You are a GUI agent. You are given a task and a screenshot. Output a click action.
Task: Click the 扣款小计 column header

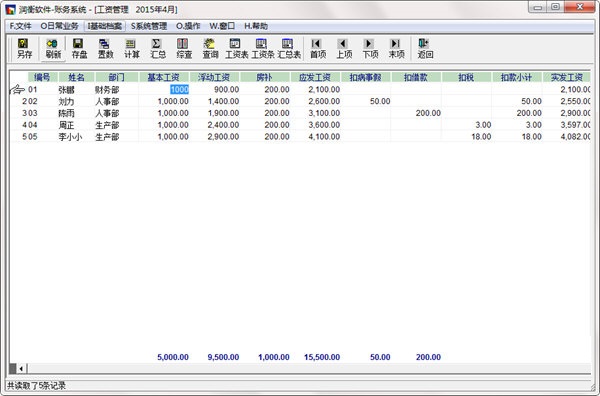pyautogui.click(x=517, y=77)
